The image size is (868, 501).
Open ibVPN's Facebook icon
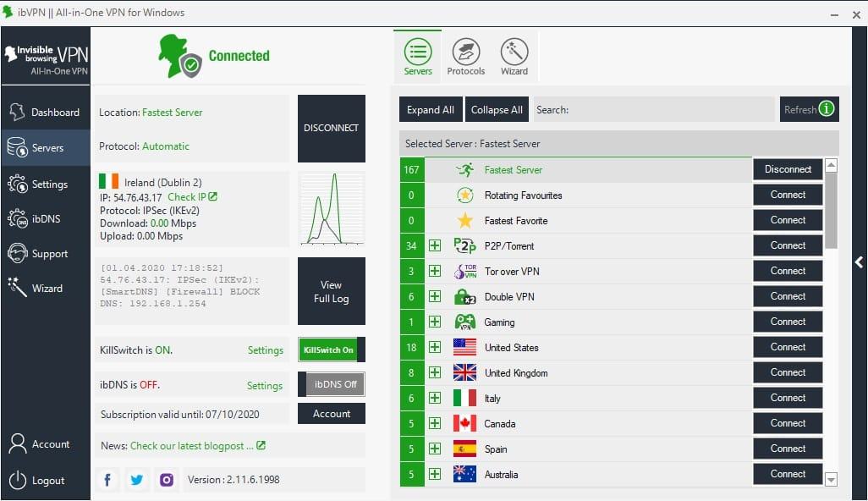tap(107, 479)
